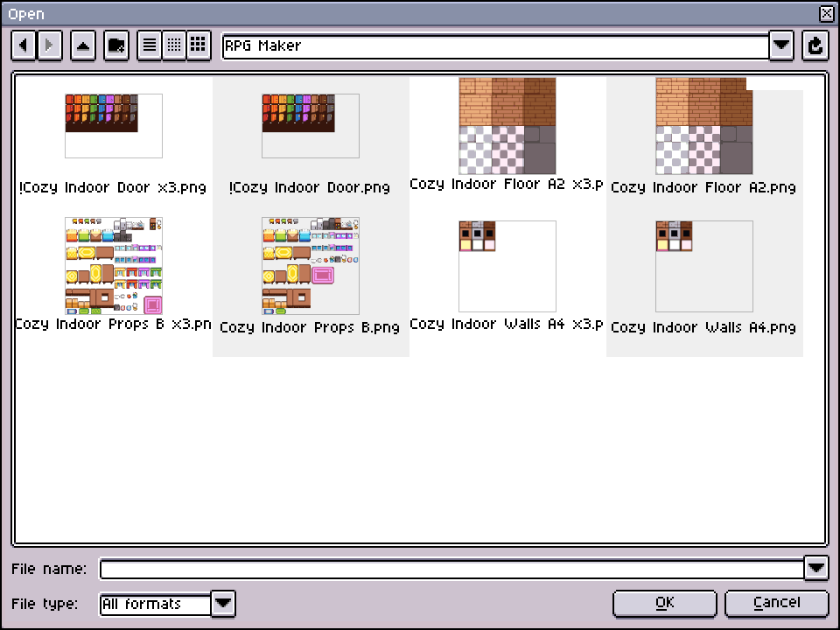Screen dimensions: 840x630
Task: Confirm with the OK button
Action: click(x=665, y=603)
